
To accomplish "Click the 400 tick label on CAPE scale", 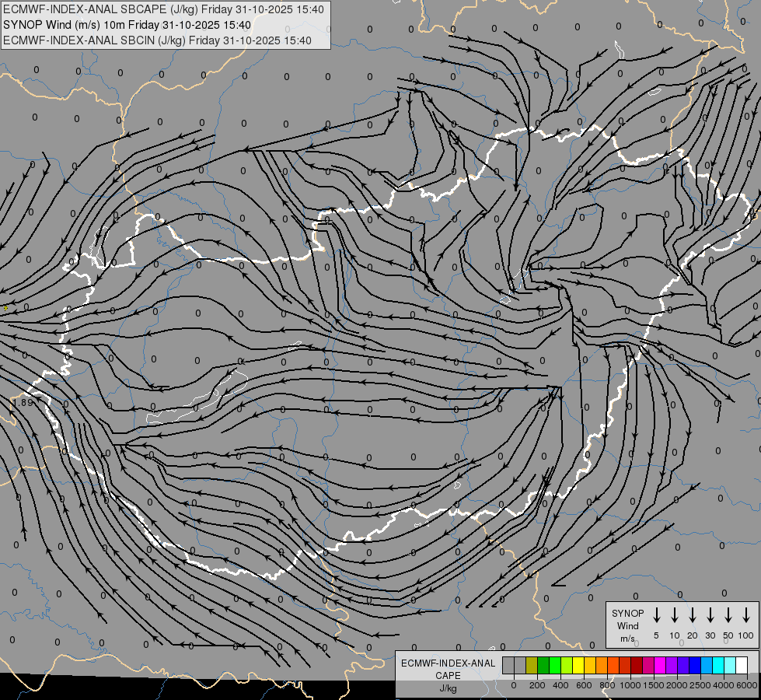I will point(560,685).
